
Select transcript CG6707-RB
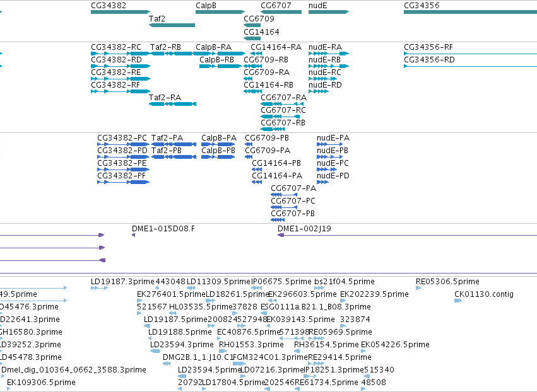coord(283,123)
